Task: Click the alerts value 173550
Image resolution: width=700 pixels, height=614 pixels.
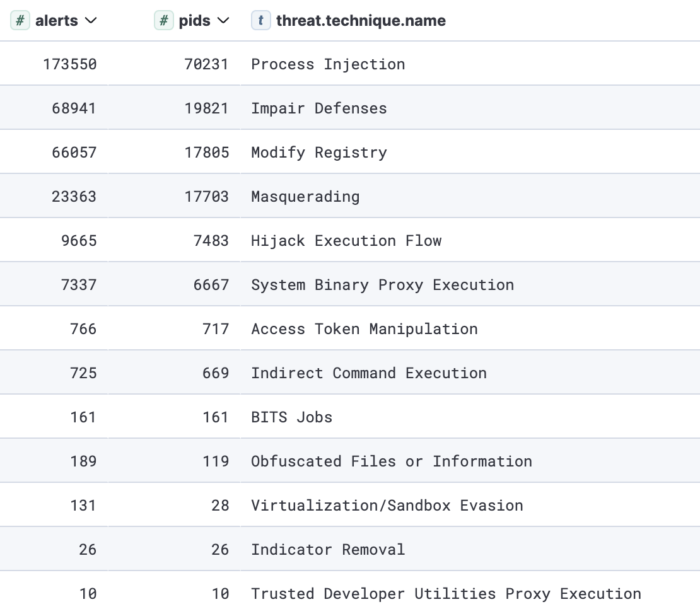Action: click(x=70, y=64)
